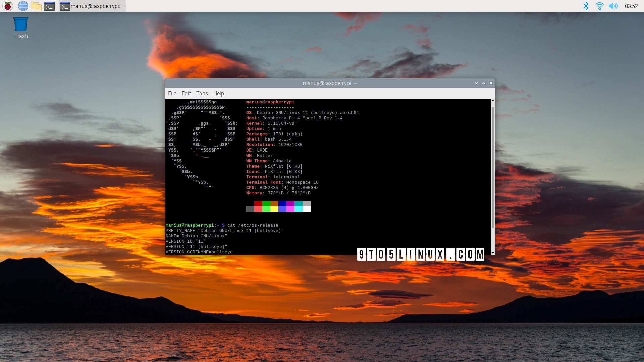Viewport: 644px width, 362px height.
Task: Open the Tabs menu in LXTerminal
Action: click(x=202, y=93)
